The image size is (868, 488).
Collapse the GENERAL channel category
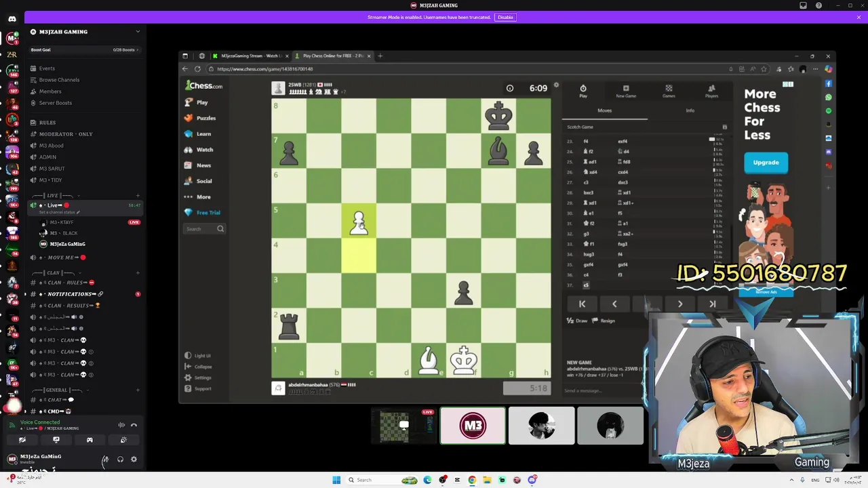[56, 390]
